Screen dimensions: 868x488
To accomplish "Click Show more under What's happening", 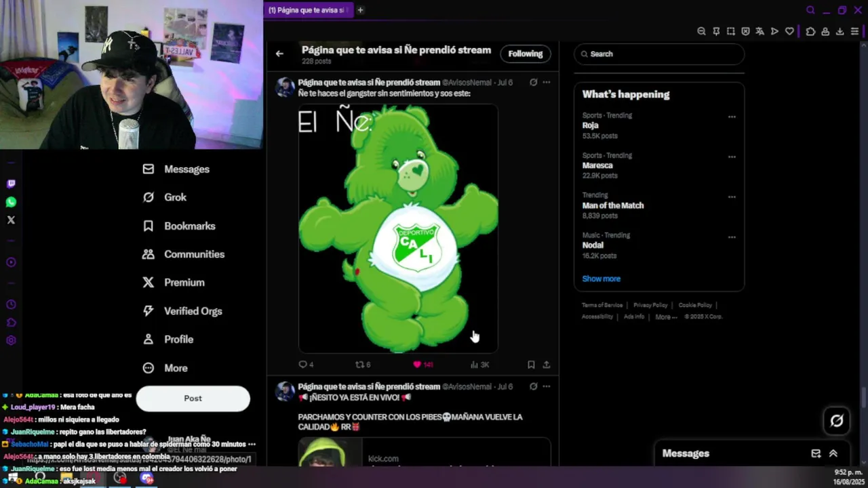I will [x=601, y=279].
